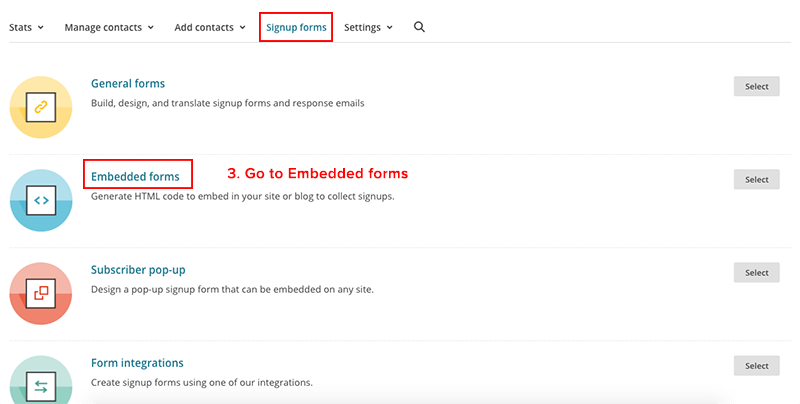Click the Embedded forms code icon

(41, 200)
